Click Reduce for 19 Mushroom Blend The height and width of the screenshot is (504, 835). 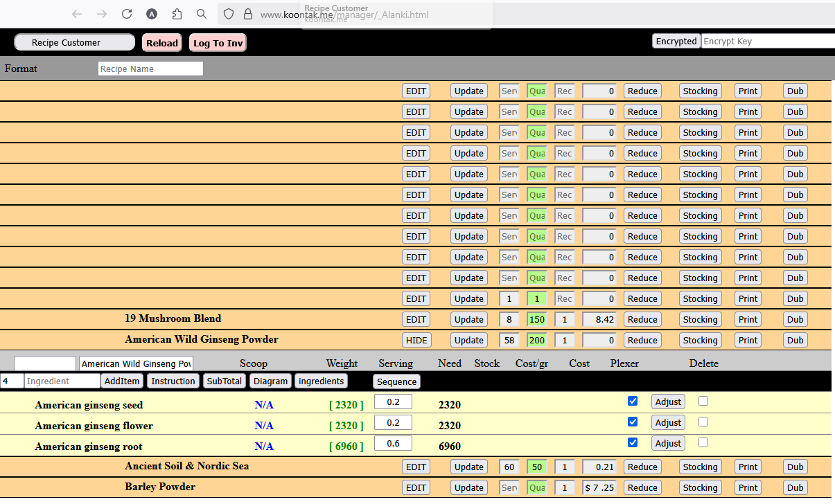tap(643, 319)
